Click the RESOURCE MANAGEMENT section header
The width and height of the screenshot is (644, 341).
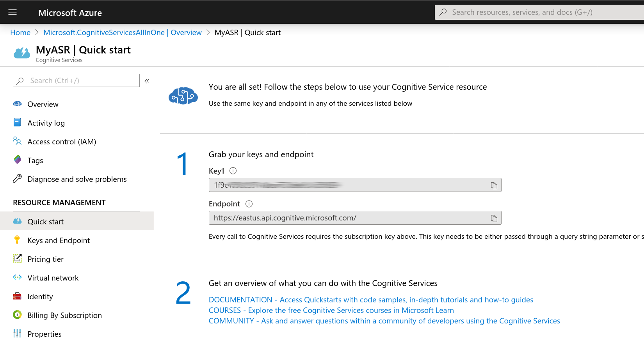coord(59,202)
